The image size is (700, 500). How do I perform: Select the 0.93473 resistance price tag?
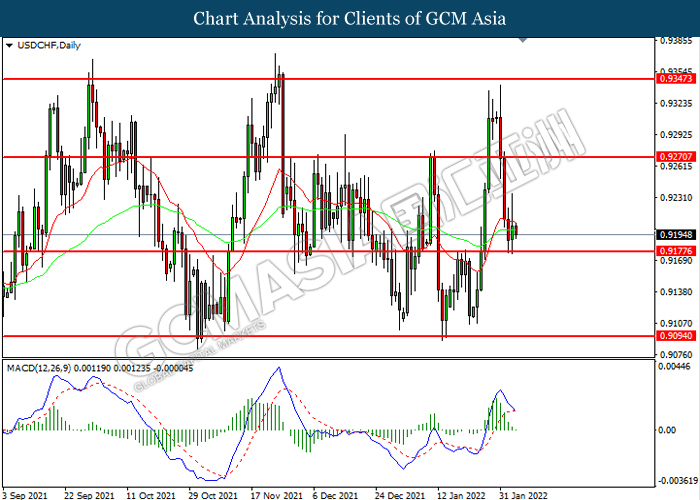coord(676,79)
